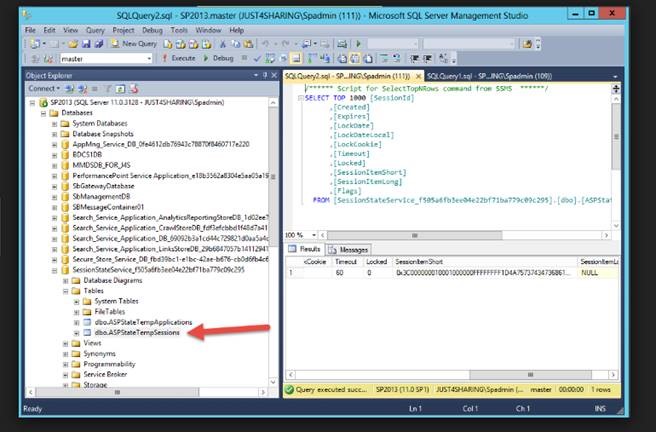
Task: Click the Save All icon
Action: tap(99, 44)
